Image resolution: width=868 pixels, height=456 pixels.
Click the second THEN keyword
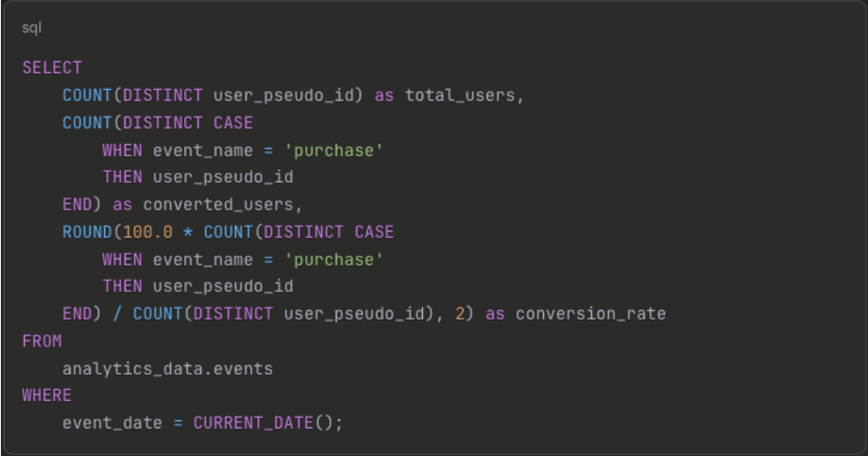(122, 286)
